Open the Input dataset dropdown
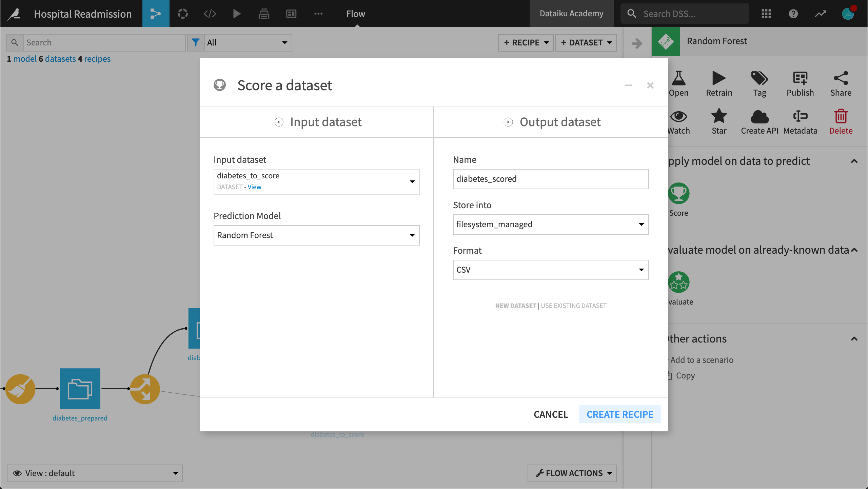This screenshot has height=489, width=868. click(x=316, y=181)
